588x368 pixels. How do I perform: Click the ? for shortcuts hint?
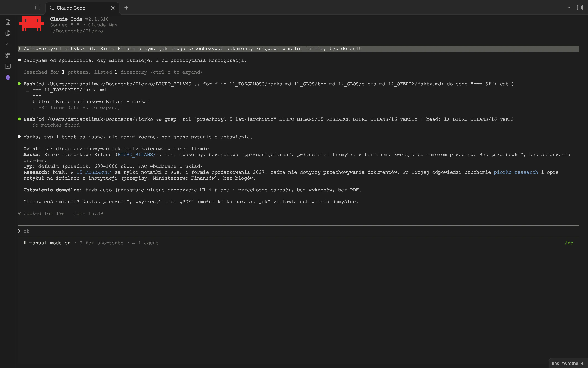pos(101,243)
